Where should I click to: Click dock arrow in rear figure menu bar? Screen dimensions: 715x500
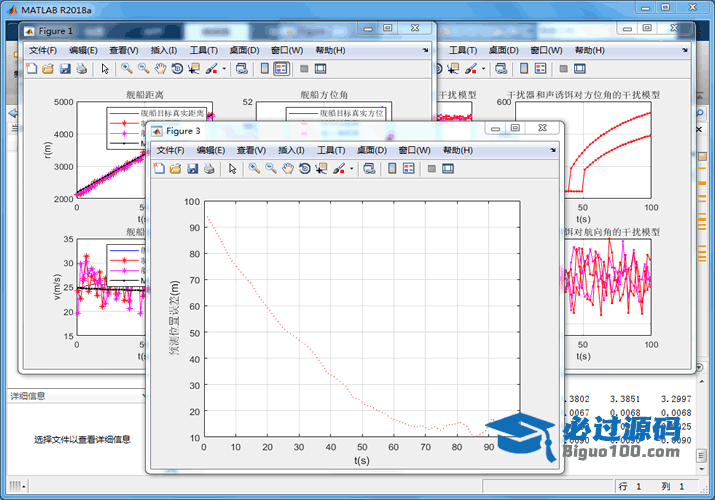[x=684, y=50]
